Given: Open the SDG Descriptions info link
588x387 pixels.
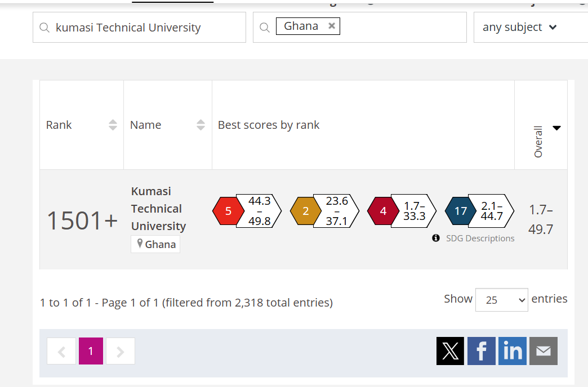Looking at the screenshot, I should click(x=480, y=238).
